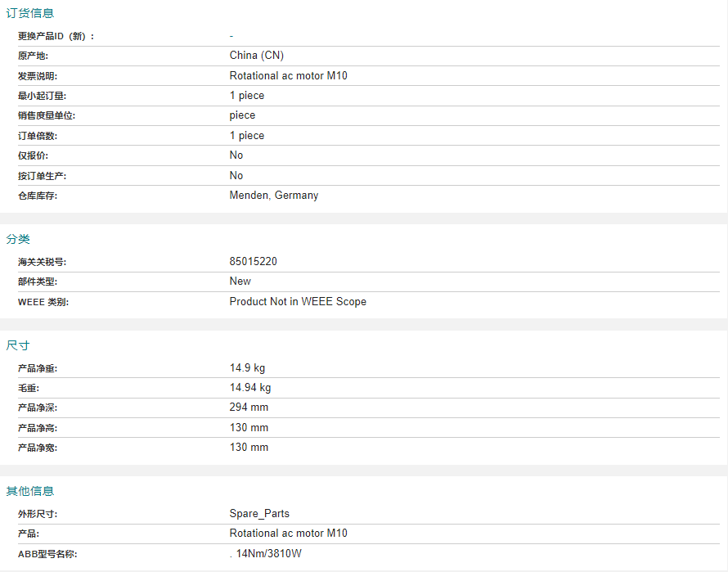Click the Menden, Germany warehouse value
Viewport: 728px width, 572px height.
click(274, 196)
